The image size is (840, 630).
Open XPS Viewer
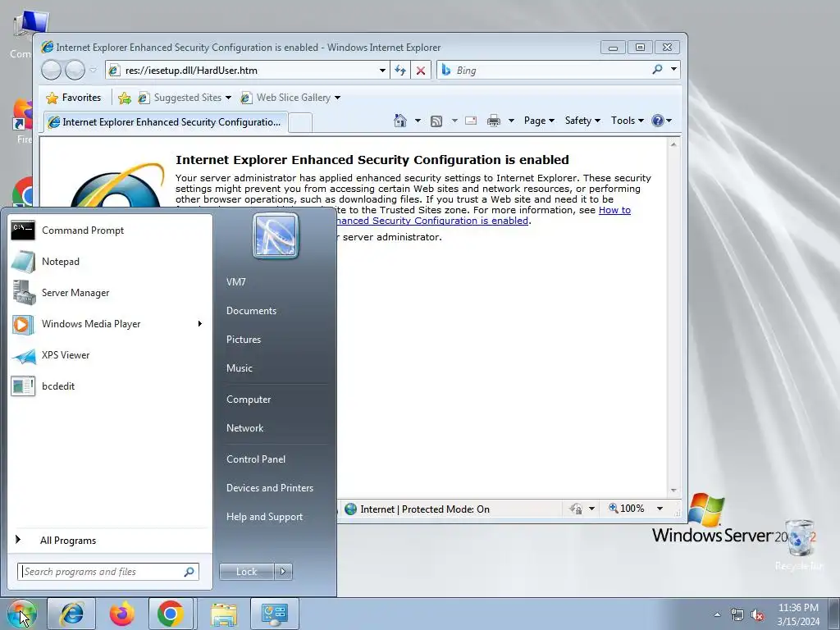coord(110,354)
